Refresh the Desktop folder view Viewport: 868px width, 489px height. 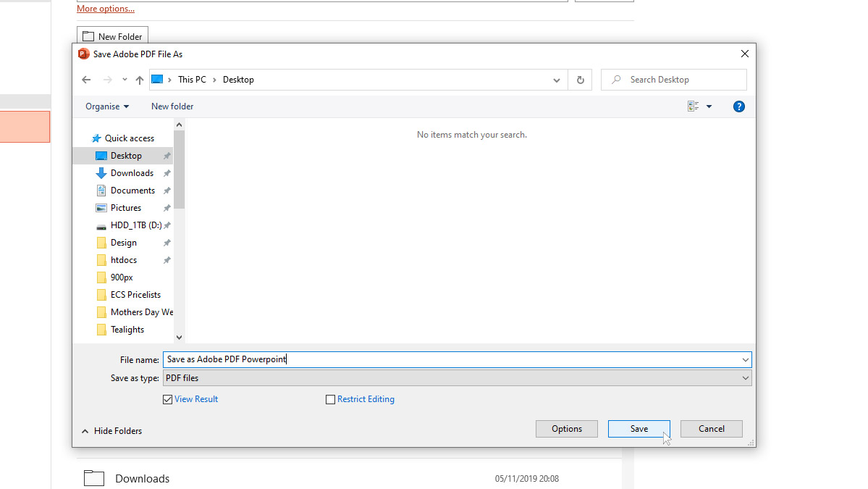click(x=580, y=80)
